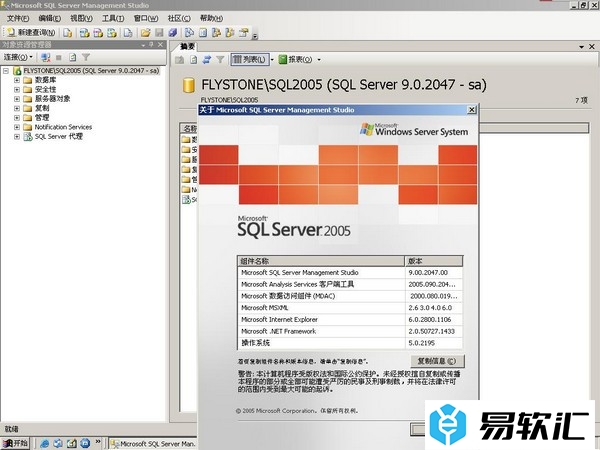Select the Microsoft SQL Server Management Studio component row
This screenshot has width=600, height=450.
click(350, 272)
